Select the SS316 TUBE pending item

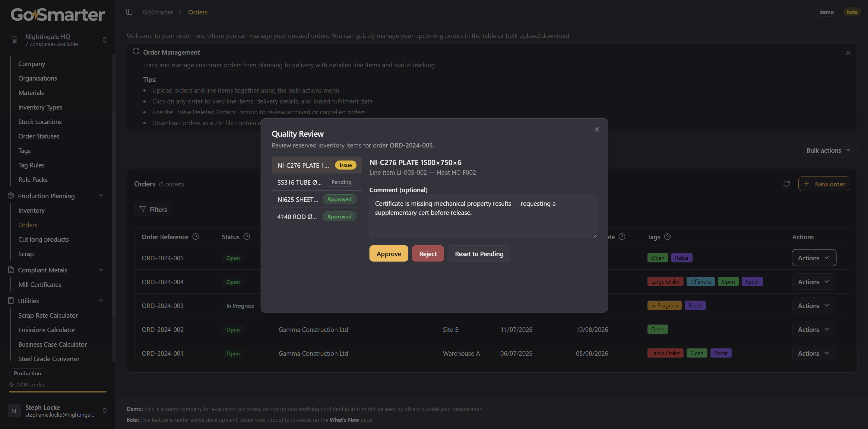317,182
